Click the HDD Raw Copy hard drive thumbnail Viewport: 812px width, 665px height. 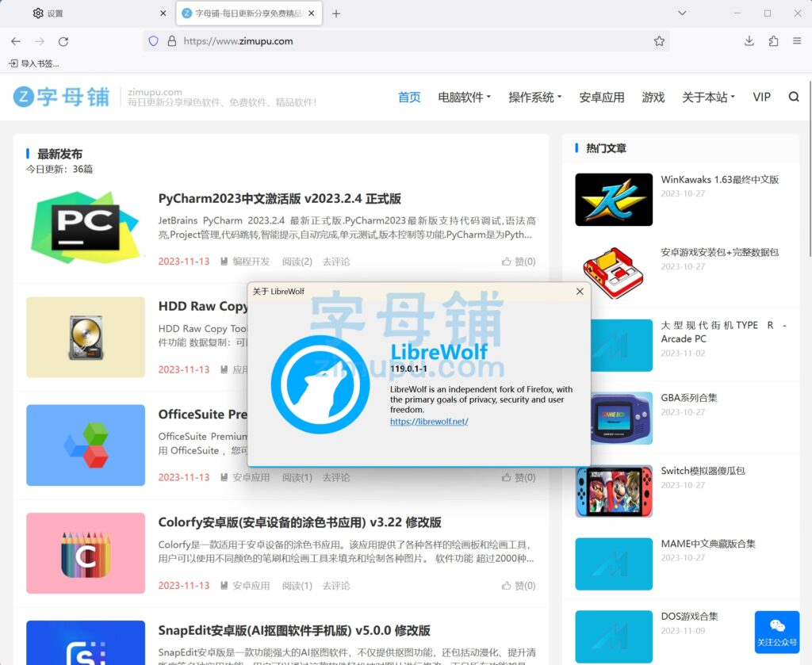pos(86,337)
